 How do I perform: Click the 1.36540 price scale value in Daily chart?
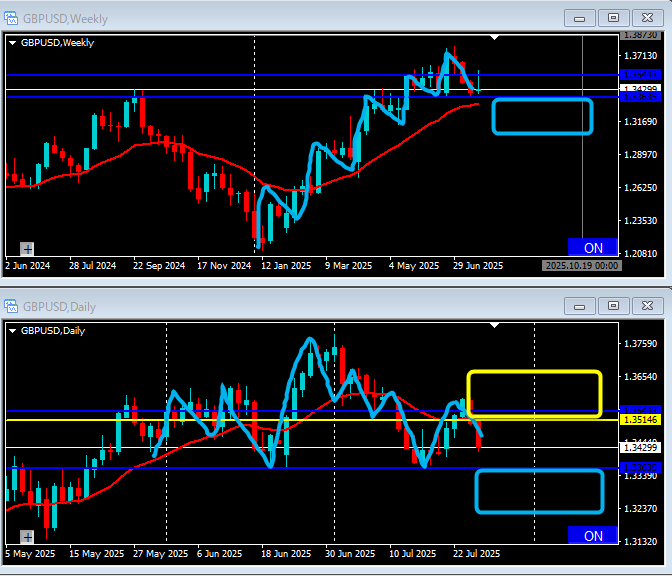click(640, 377)
